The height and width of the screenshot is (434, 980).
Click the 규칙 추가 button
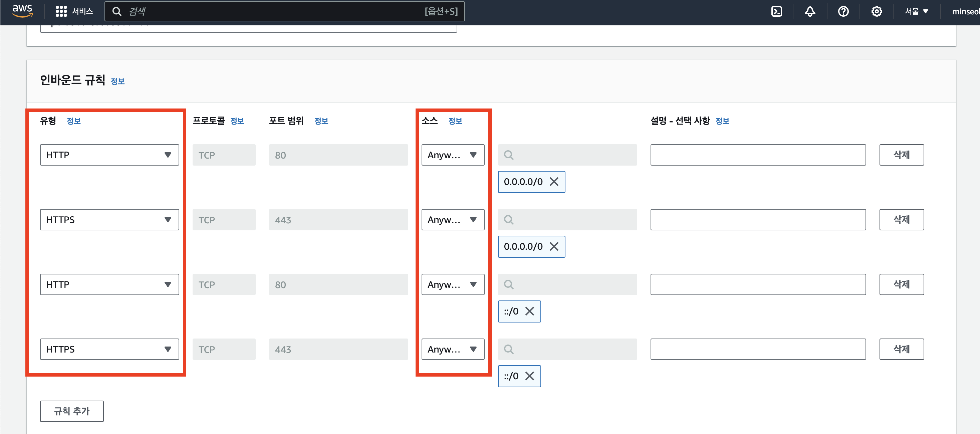pyautogui.click(x=71, y=411)
